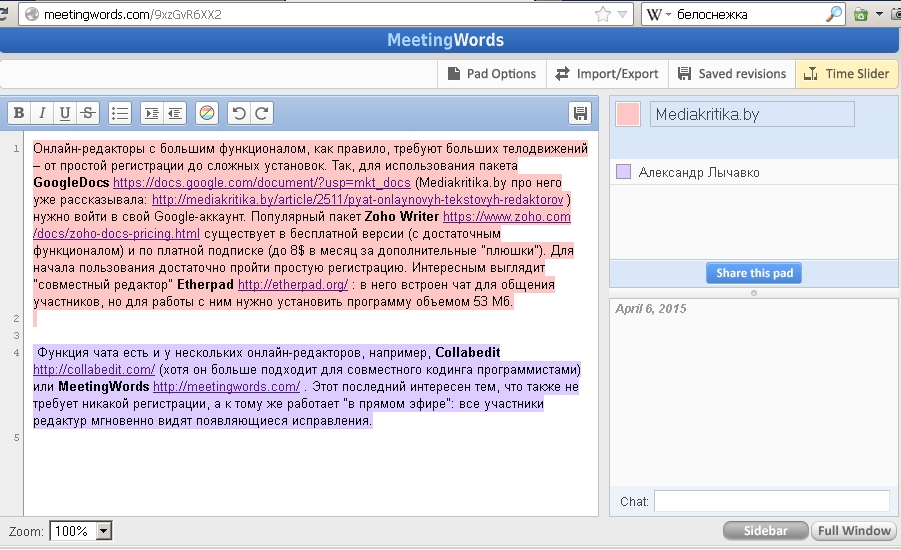Screen dimensions: 901x550
Task: Click the search magnifier icon
Action: [833, 14]
